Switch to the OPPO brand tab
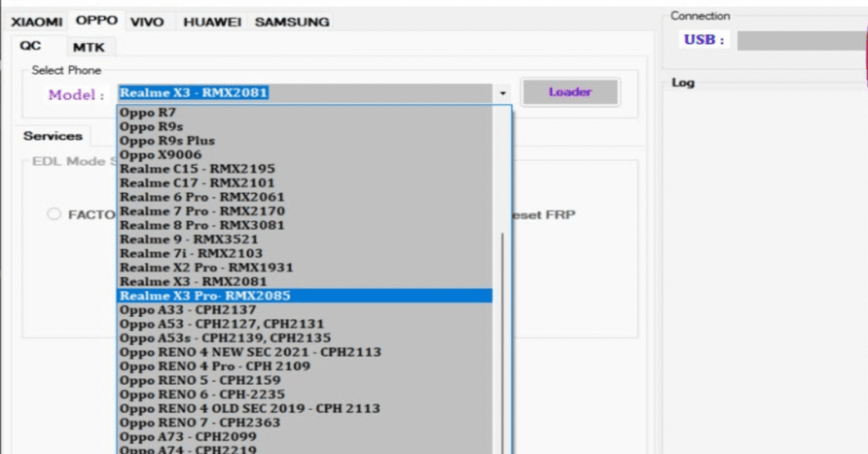Viewport: 868px width, 454px height. [97, 20]
